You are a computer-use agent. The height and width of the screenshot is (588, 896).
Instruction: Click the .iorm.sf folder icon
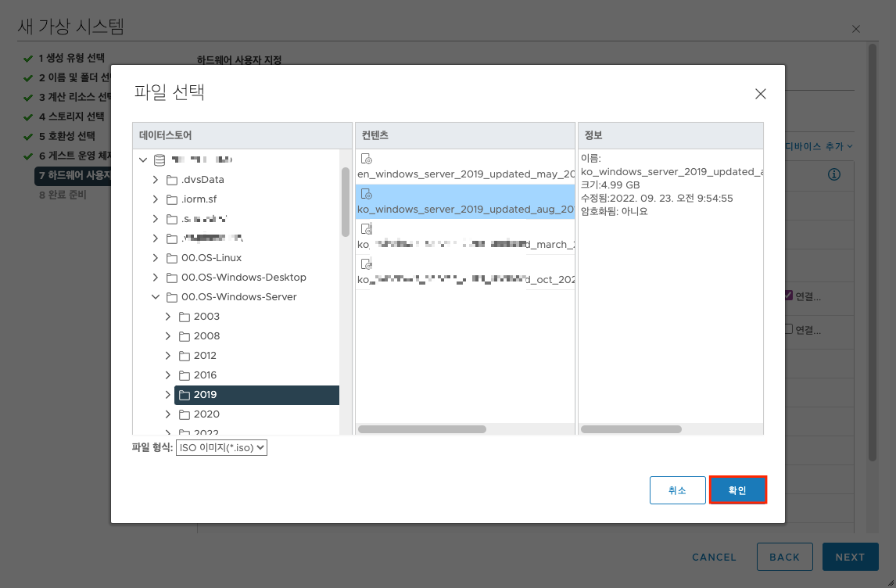172,199
